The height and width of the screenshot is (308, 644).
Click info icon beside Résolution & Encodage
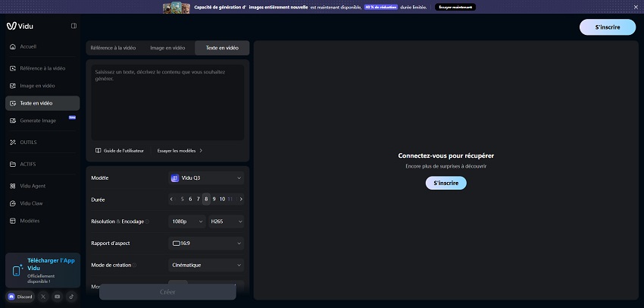147,222
